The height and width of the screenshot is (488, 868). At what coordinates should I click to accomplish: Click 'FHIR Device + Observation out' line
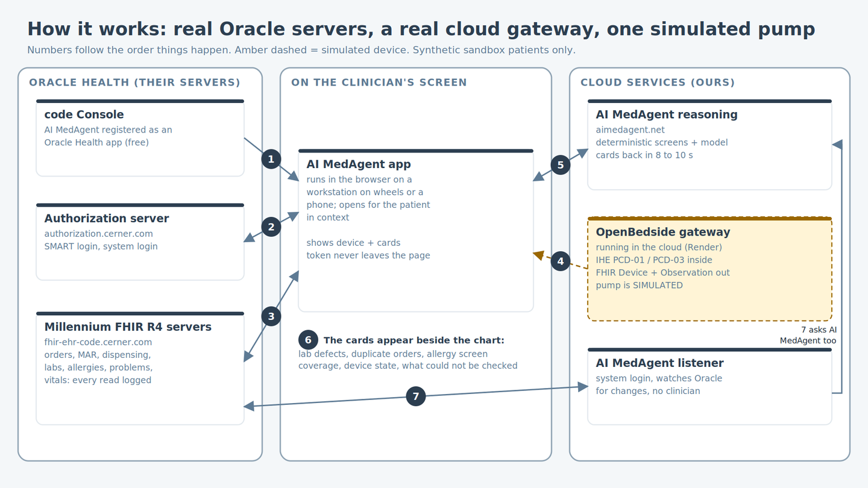click(663, 273)
